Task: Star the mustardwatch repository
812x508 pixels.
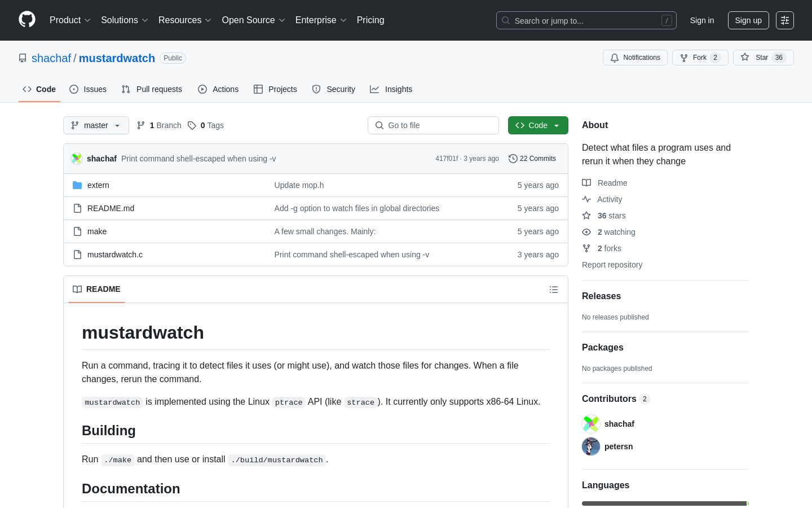Action: point(763,58)
